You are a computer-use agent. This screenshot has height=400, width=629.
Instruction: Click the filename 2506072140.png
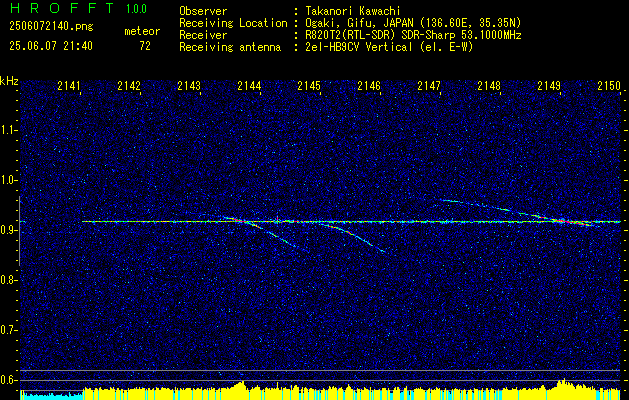click(51, 27)
